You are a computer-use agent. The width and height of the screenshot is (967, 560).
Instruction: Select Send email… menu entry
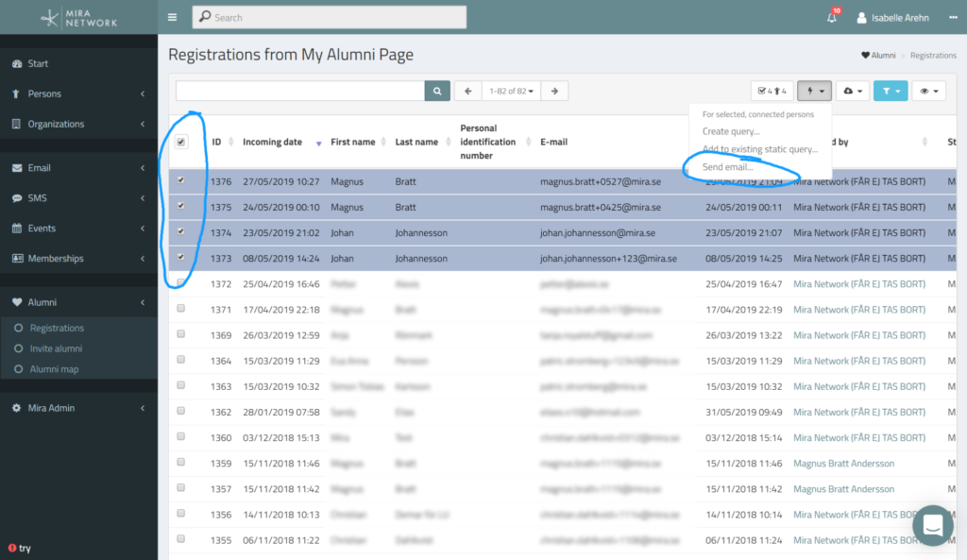[x=728, y=166]
